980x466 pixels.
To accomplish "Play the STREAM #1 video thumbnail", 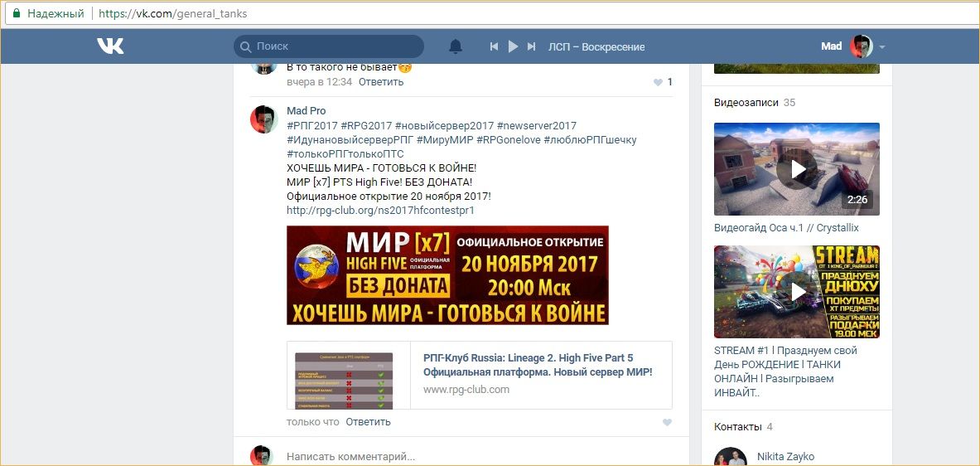I will click(x=797, y=292).
